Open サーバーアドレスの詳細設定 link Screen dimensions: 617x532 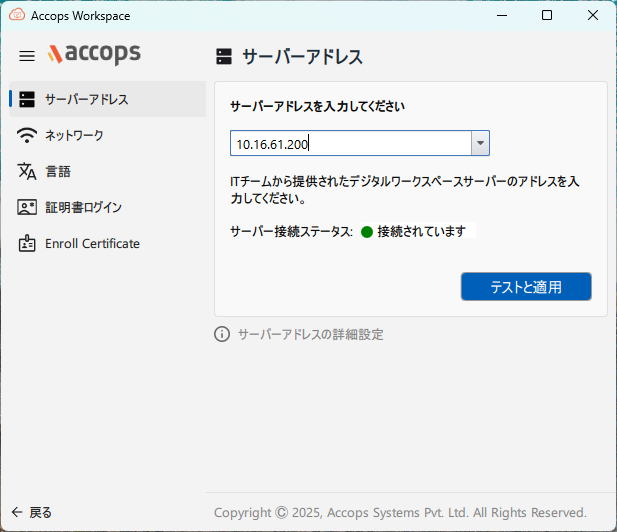tap(311, 334)
